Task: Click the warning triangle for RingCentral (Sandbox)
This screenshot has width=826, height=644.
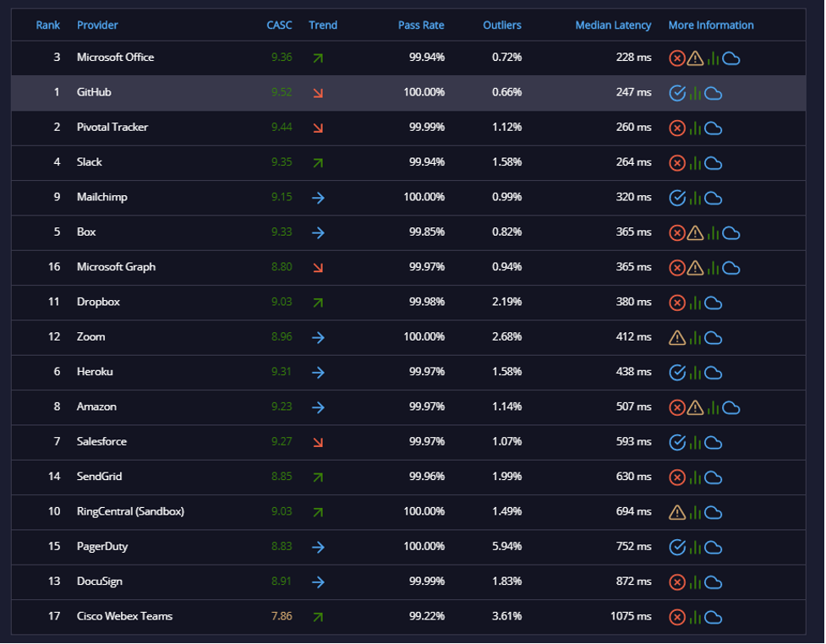Action: tap(677, 512)
